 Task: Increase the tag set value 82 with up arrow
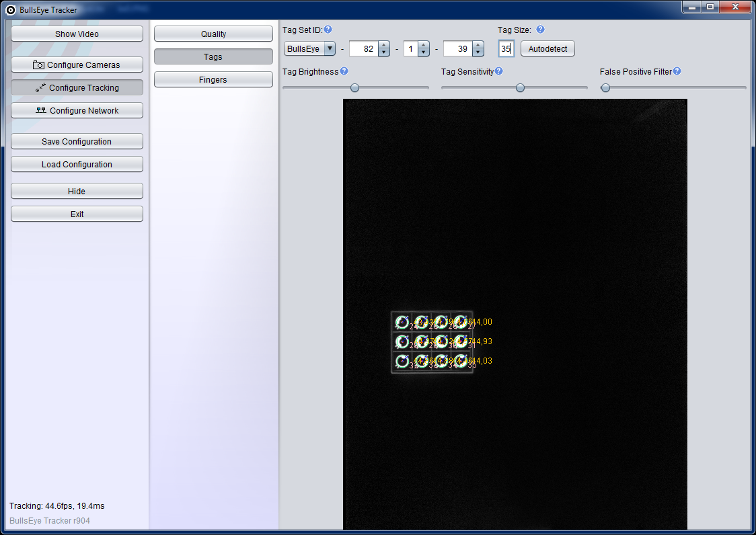coord(383,46)
